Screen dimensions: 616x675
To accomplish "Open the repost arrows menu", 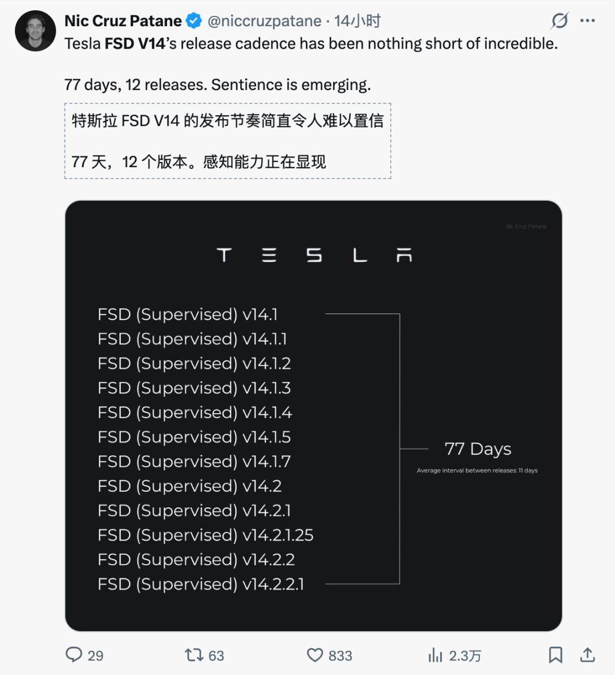I will (x=194, y=655).
